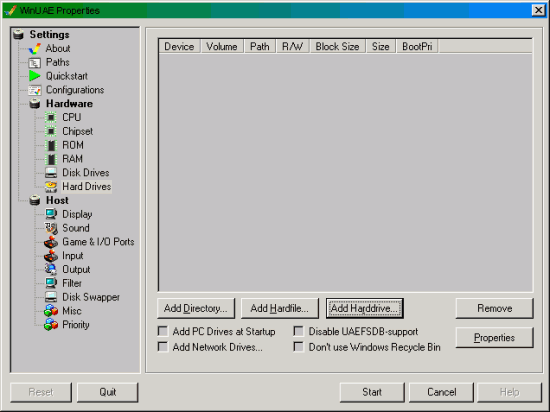Click the Misc colored cubes icon
The width and height of the screenshot is (550, 412).
click(51, 311)
